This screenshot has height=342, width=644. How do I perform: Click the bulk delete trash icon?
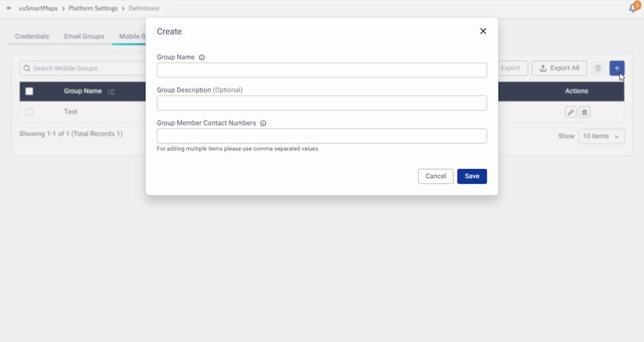598,68
